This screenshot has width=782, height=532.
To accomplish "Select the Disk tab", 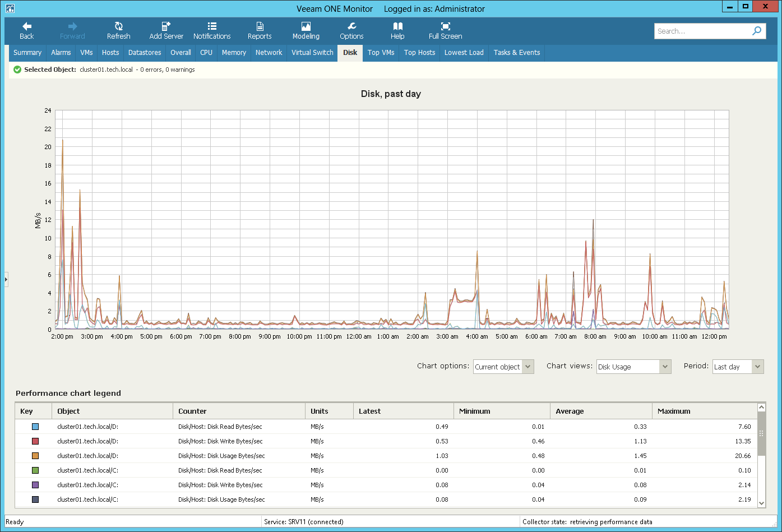I will coord(350,53).
